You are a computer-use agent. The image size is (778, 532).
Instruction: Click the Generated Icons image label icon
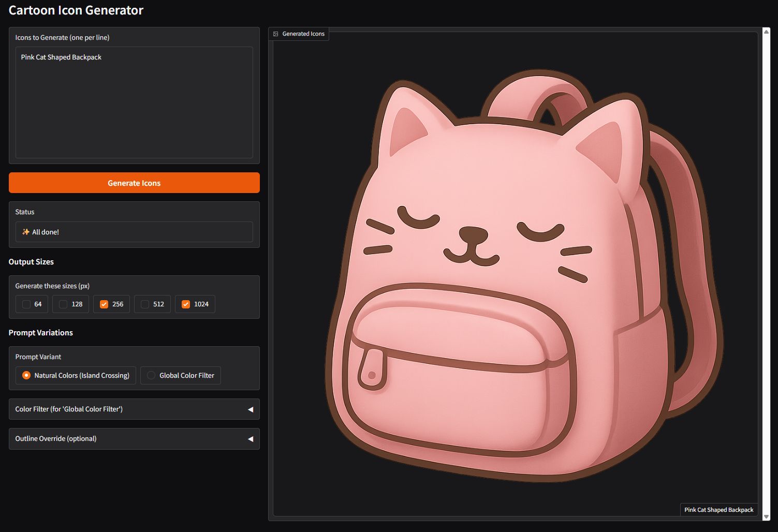pyautogui.click(x=275, y=34)
